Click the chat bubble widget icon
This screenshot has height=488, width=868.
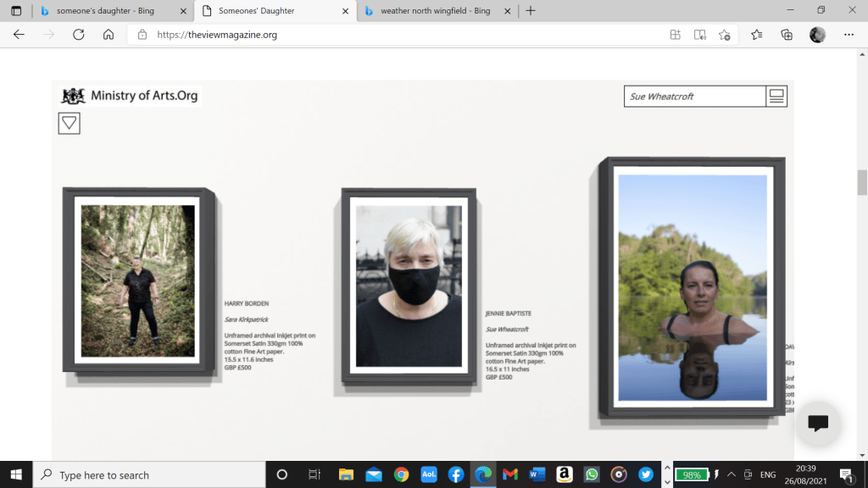tap(818, 424)
